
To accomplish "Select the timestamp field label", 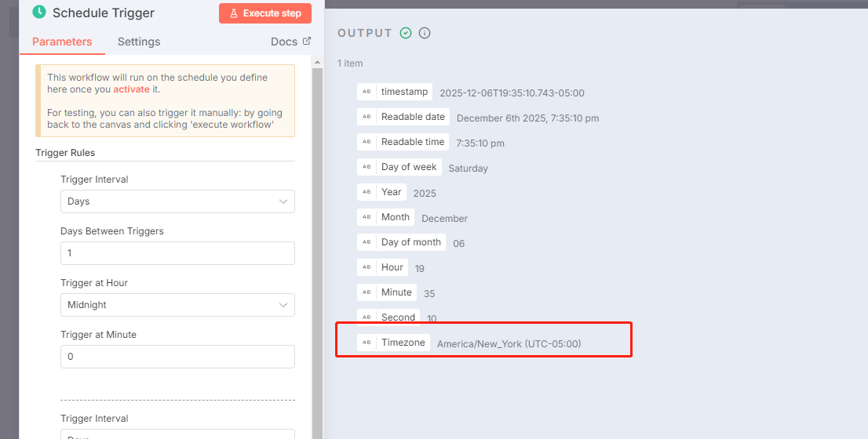I will 404,92.
